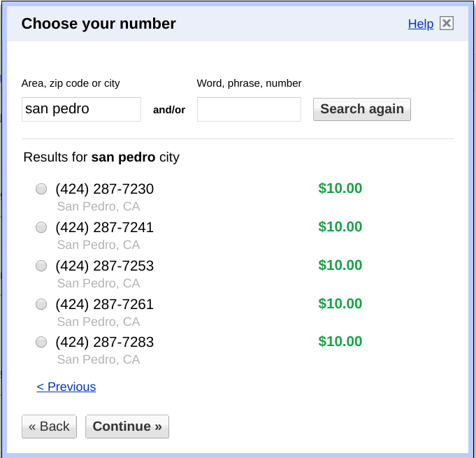Image resolution: width=476 pixels, height=458 pixels.
Task: Click the Choose your number title
Action: pos(99,24)
